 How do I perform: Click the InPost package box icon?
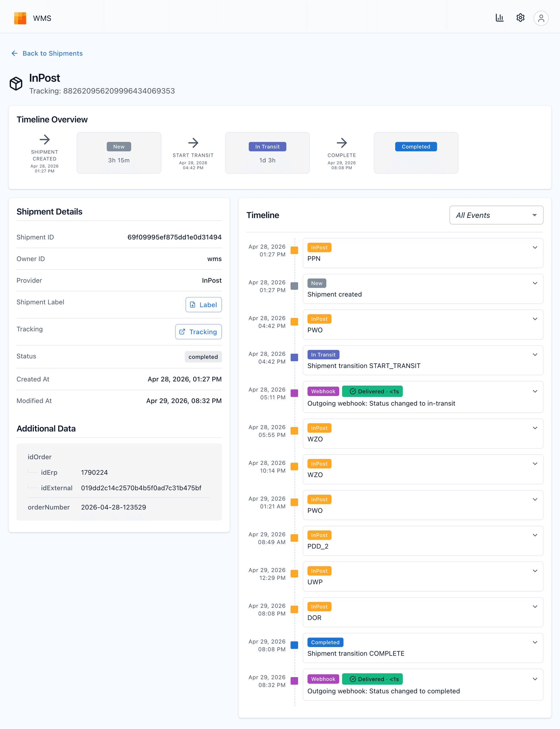coord(16,83)
